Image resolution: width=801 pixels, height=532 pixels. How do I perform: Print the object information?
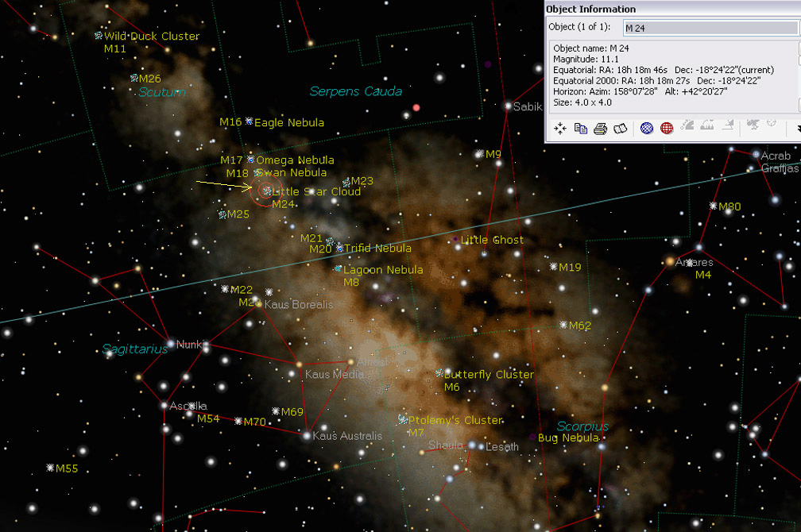click(x=598, y=127)
